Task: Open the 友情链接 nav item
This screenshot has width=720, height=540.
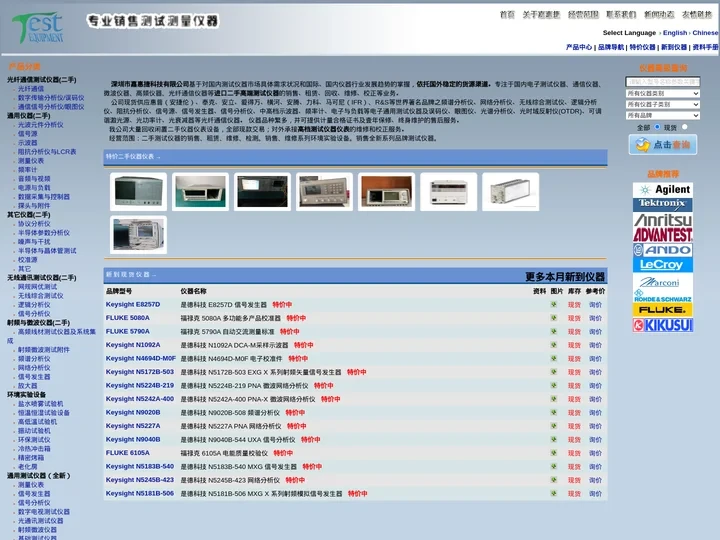Action: point(697,15)
